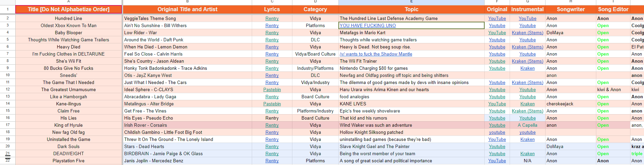Click the YOU HAVE FUCKING UNO link
The height and width of the screenshot is (165, 644).
(x=368, y=26)
